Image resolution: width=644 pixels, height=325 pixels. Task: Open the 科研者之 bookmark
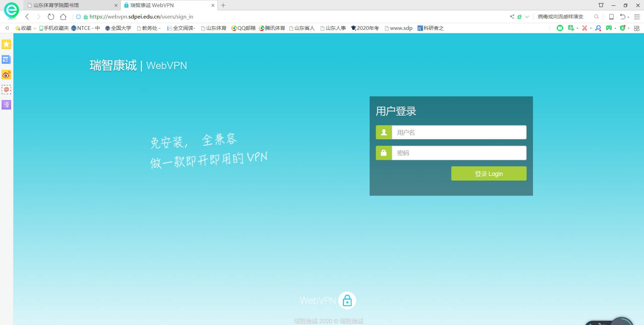431,28
